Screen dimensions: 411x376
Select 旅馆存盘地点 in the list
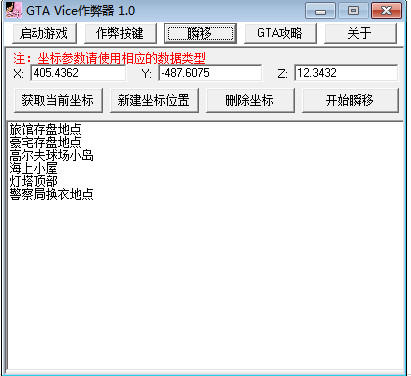point(45,129)
